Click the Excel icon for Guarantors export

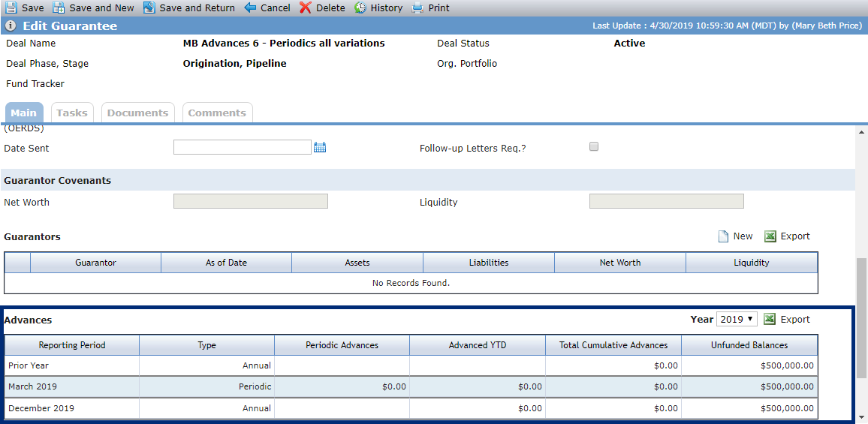[770, 236]
